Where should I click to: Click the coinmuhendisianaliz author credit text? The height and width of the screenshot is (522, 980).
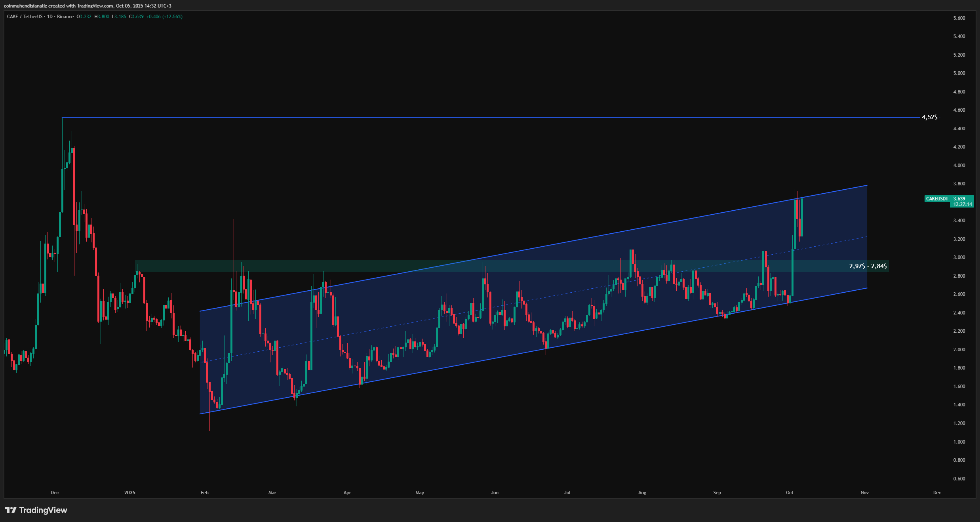[25, 6]
